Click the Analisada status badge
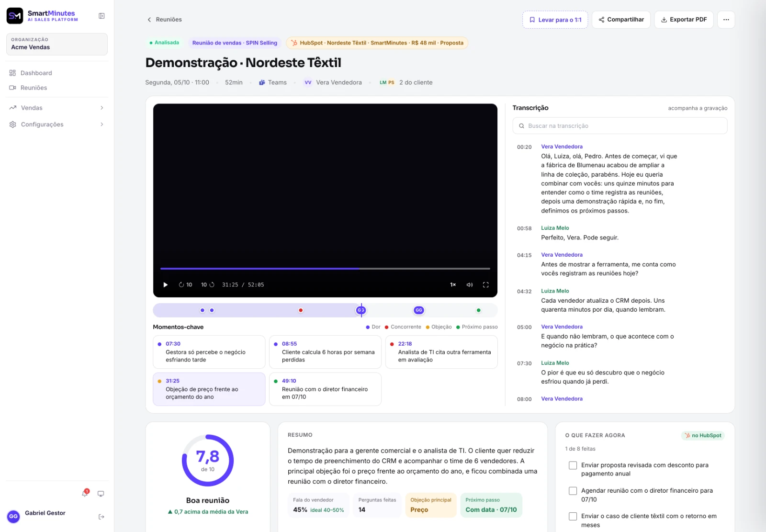766x532 pixels. [164, 43]
